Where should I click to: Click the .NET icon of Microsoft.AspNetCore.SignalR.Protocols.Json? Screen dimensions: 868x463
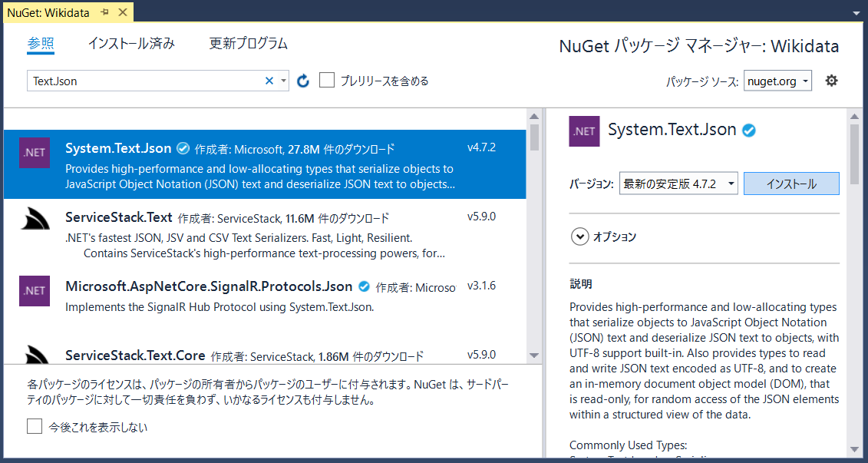(x=35, y=291)
